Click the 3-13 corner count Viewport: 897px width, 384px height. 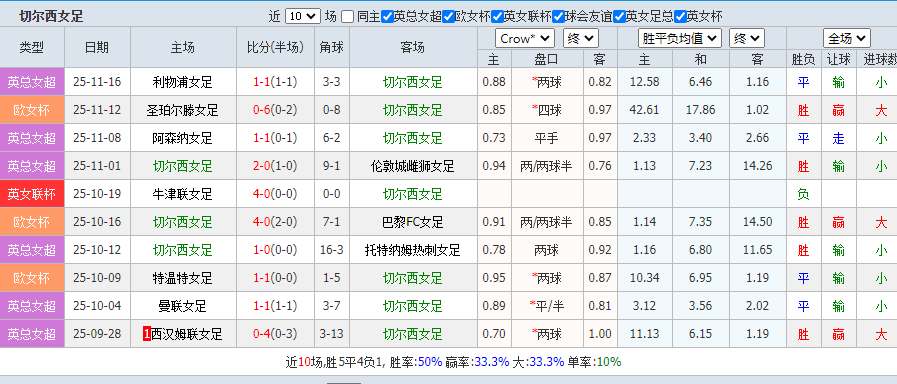[x=332, y=334]
